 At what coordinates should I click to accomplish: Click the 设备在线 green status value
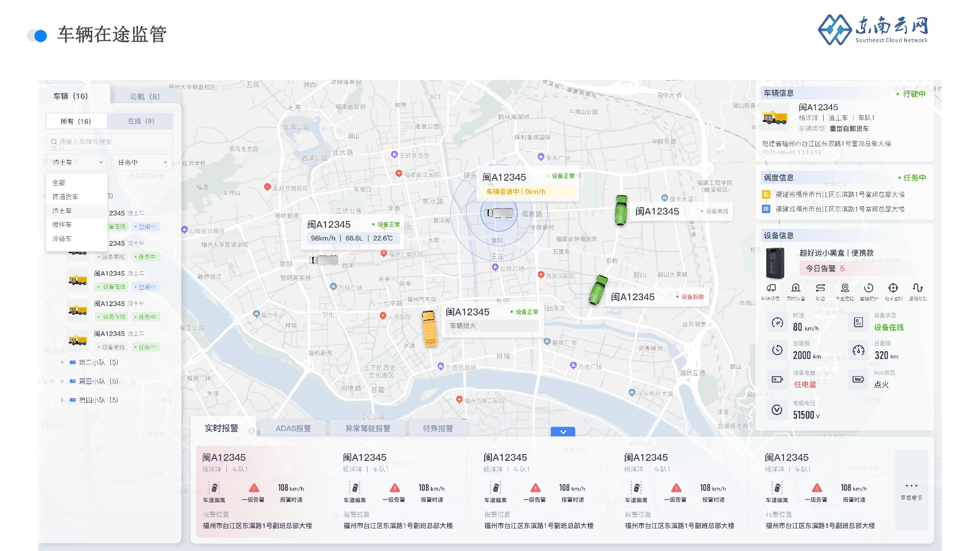coord(889,327)
